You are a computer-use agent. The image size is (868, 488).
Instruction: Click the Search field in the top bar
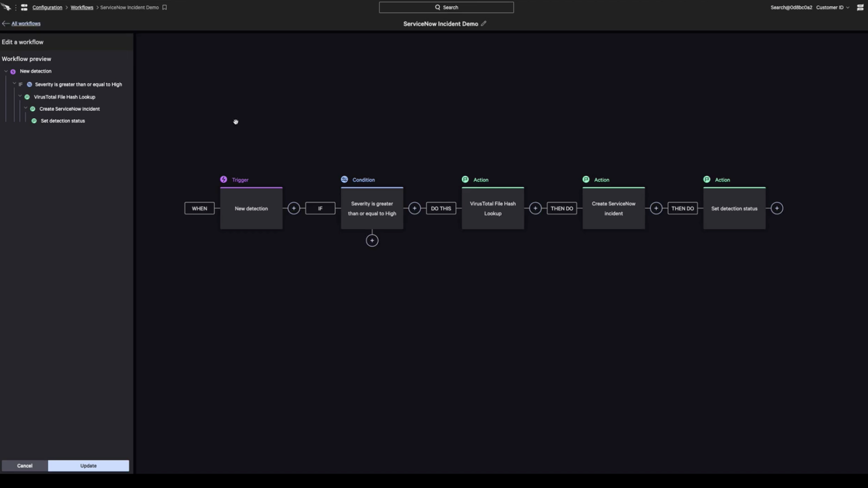(446, 8)
